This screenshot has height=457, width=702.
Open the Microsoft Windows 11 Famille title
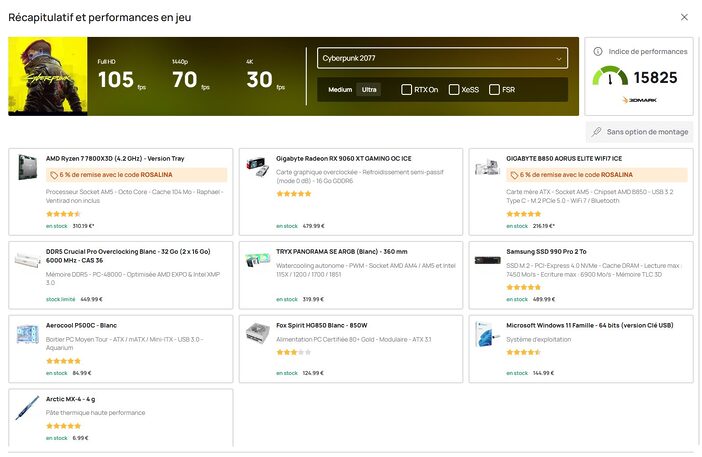(590, 325)
